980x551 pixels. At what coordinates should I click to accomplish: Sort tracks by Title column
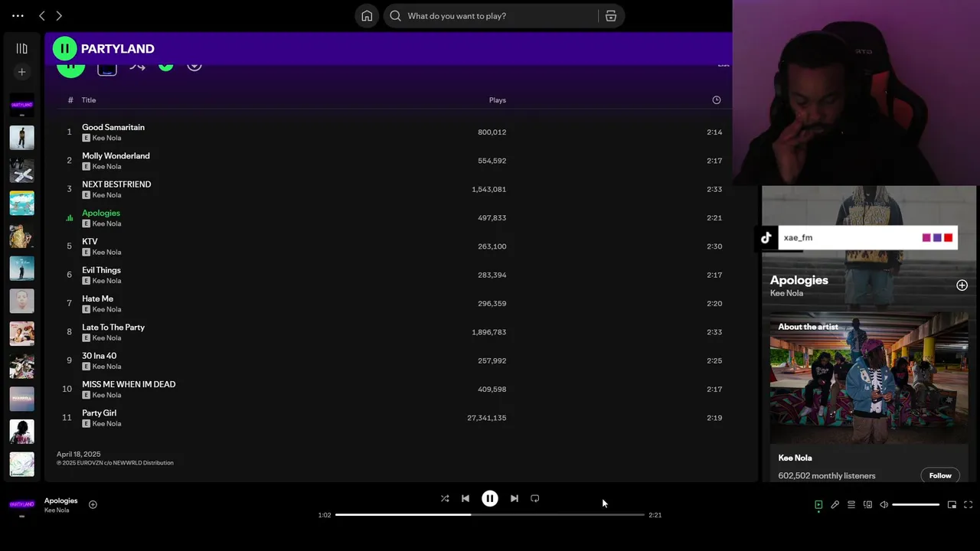pyautogui.click(x=89, y=100)
